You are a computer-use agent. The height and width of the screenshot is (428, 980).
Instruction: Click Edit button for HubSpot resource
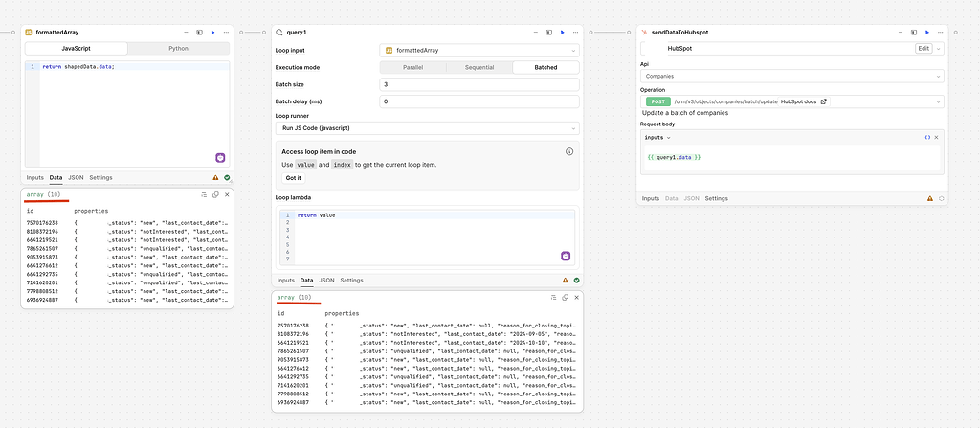pyautogui.click(x=924, y=48)
